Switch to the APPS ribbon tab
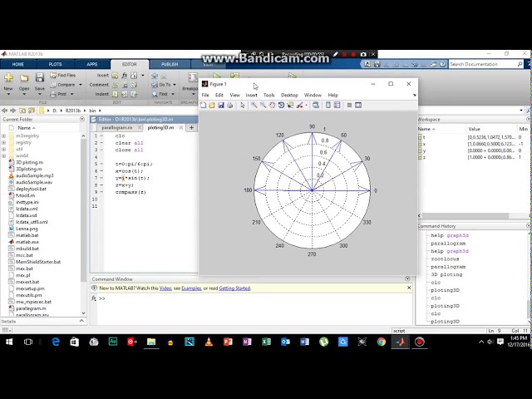The image size is (532, 399). click(92, 64)
